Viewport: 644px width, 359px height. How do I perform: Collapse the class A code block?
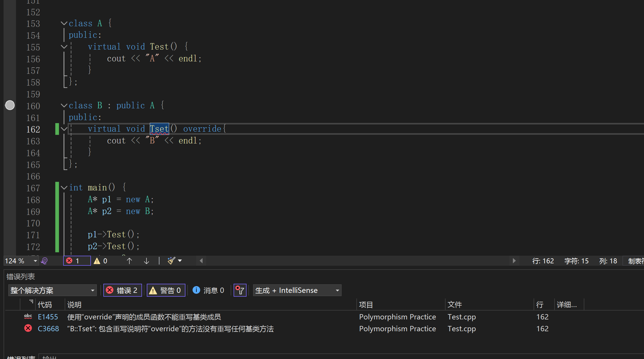(x=64, y=23)
